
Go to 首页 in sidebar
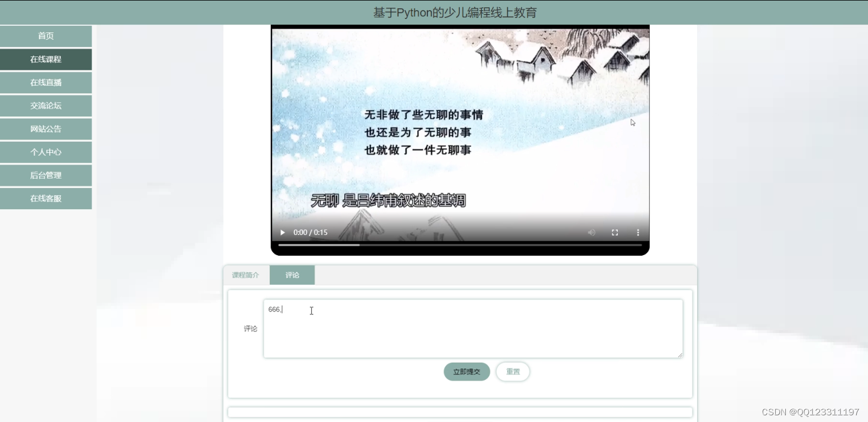46,36
